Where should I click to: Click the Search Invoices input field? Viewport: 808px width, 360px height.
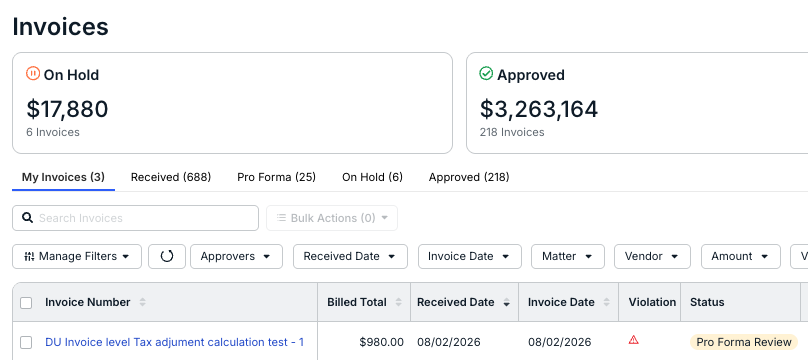[x=136, y=218]
